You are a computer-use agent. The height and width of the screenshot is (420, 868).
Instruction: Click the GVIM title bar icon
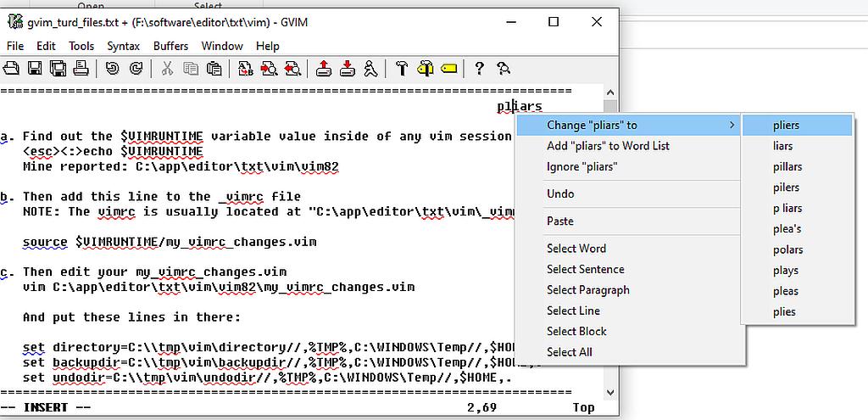[15, 22]
